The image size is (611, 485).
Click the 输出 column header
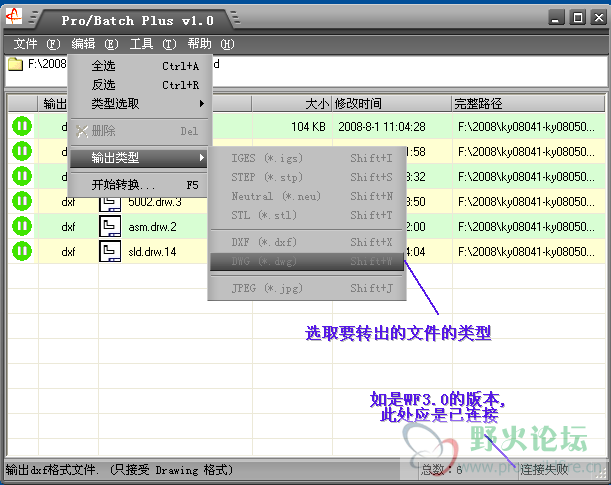53,104
